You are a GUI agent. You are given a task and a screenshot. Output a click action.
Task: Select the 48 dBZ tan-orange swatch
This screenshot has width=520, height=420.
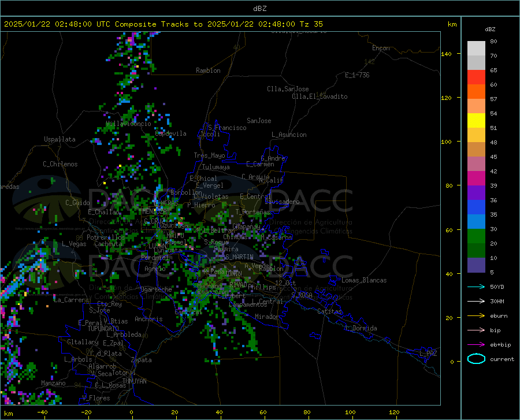[476, 149]
